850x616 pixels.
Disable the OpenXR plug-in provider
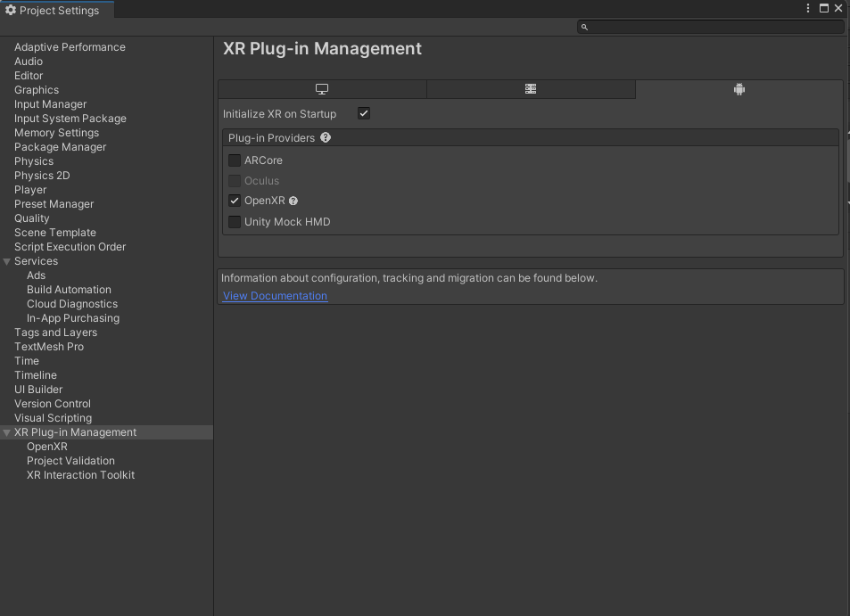click(x=235, y=201)
